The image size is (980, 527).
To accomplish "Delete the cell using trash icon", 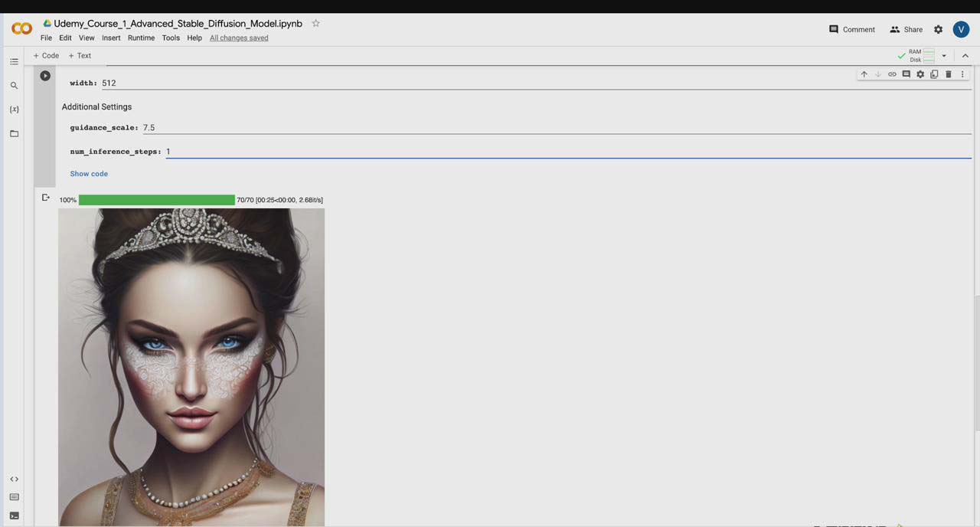I will (x=948, y=74).
